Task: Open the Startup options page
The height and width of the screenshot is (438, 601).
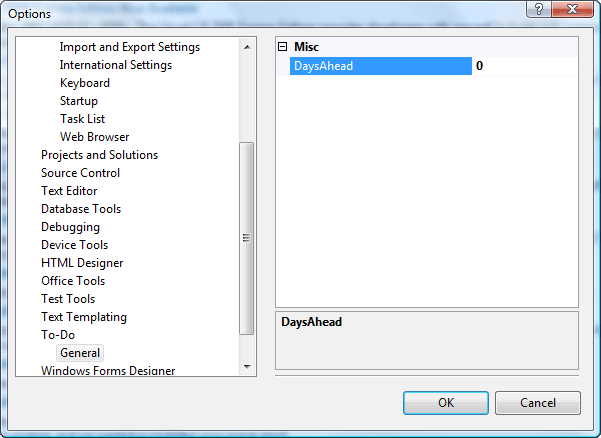Action: tap(79, 101)
